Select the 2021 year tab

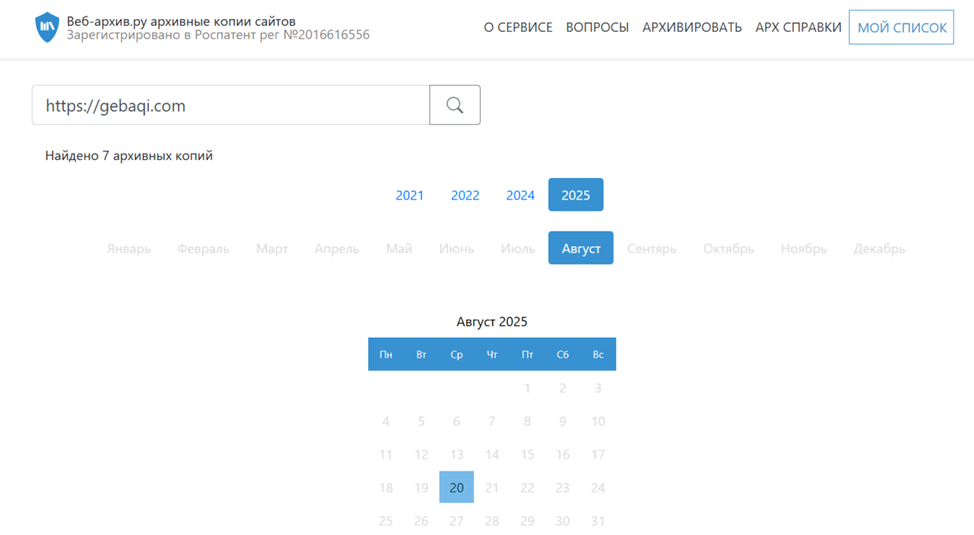pyautogui.click(x=410, y=195)
